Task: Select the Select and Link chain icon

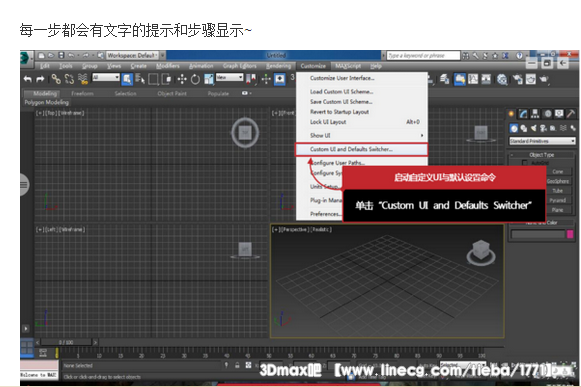Action: click(56, 79)
